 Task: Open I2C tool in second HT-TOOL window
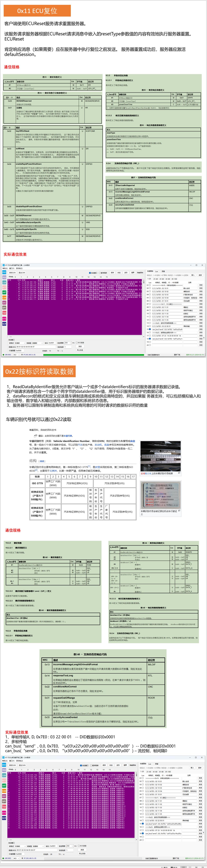coord(4,796)
